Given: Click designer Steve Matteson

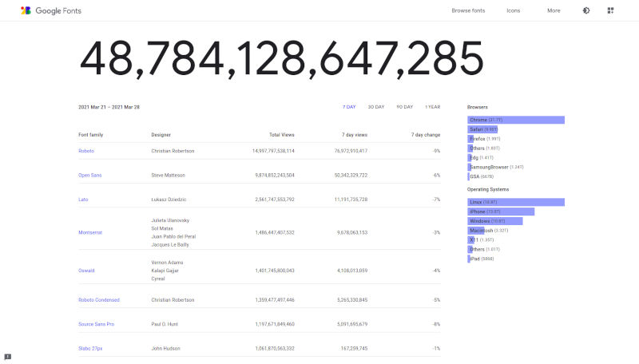Looking at the screenshot, I should [168, 176].
